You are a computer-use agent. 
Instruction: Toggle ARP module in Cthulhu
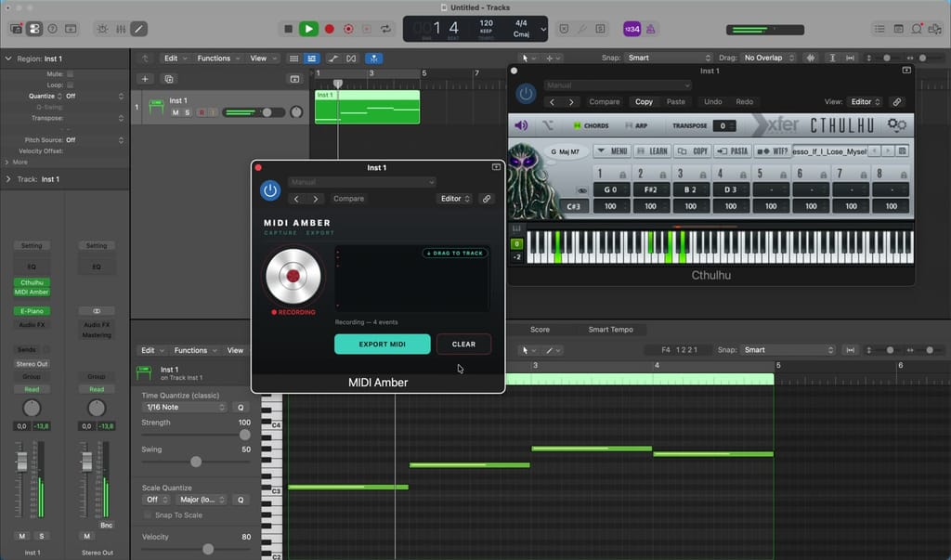635,125
